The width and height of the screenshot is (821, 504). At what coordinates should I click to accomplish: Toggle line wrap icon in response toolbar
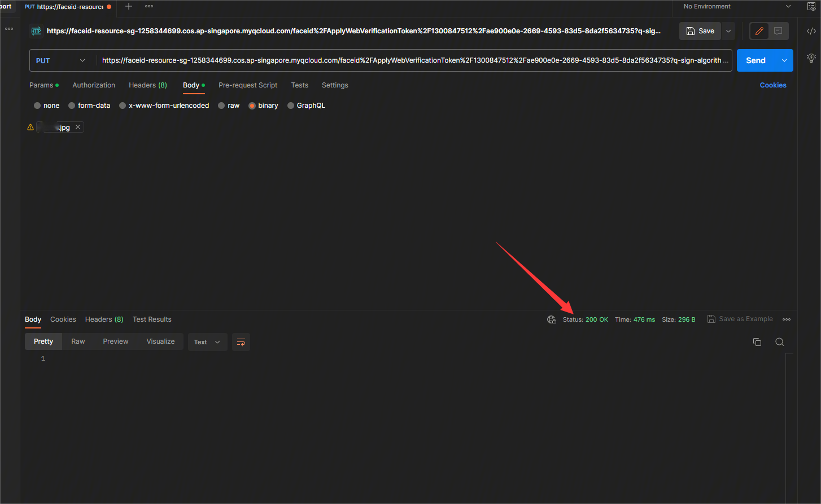coord(241,342)
